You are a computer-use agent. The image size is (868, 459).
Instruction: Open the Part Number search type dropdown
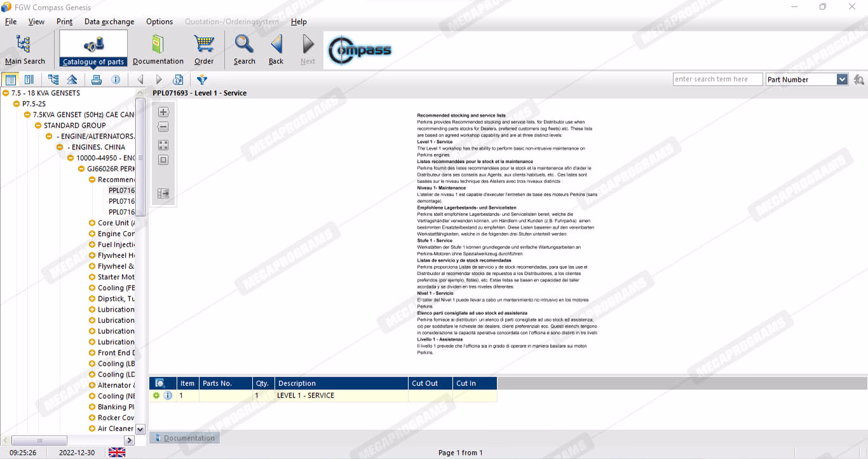pyautogui.click(x=843, y=79)
